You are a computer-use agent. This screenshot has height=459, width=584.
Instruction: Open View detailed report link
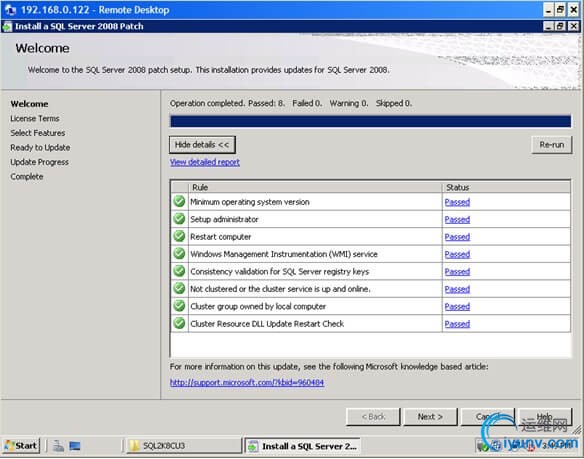click(205, 162)
